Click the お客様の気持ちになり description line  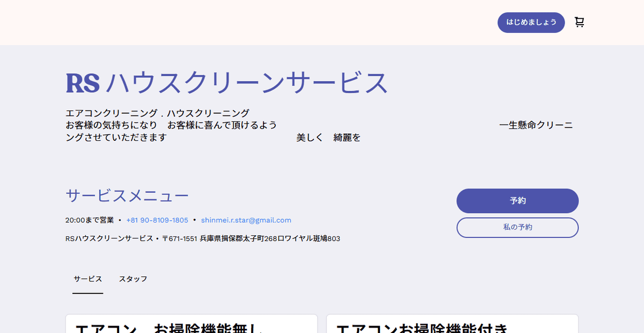click(x=171, y=126)
